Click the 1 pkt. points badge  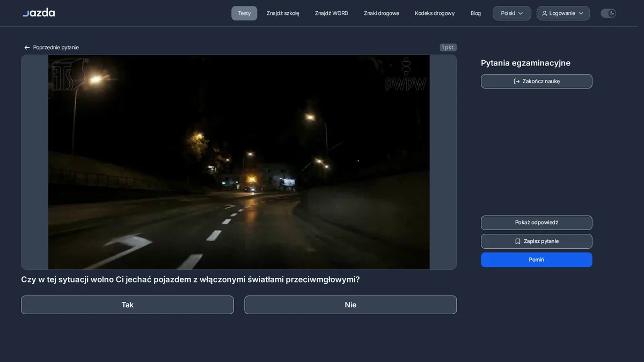coord(448,48)
